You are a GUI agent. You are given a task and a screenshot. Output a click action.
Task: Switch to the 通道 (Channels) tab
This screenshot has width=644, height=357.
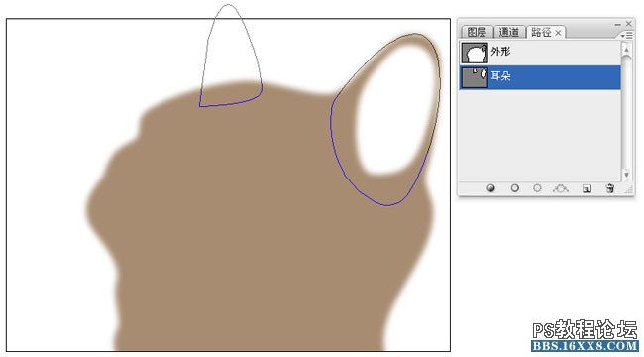click(509, 32)
